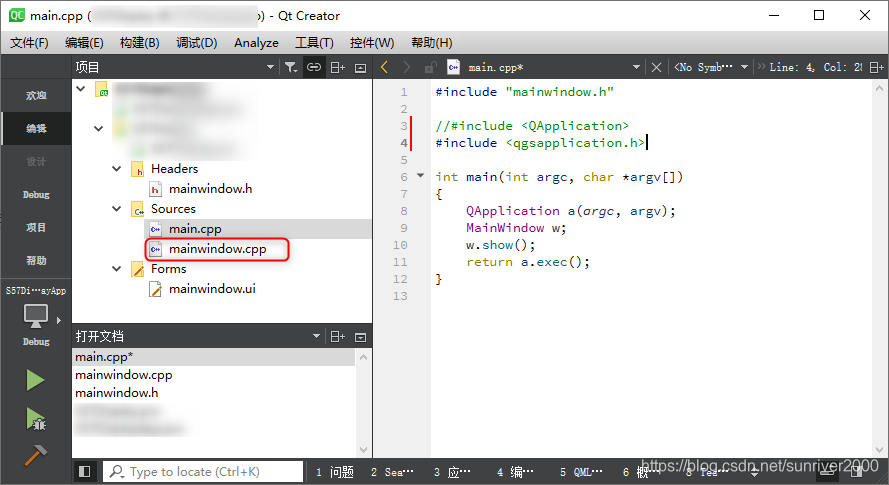Select mainwindow.h in Open Documents list

point(214,393)
